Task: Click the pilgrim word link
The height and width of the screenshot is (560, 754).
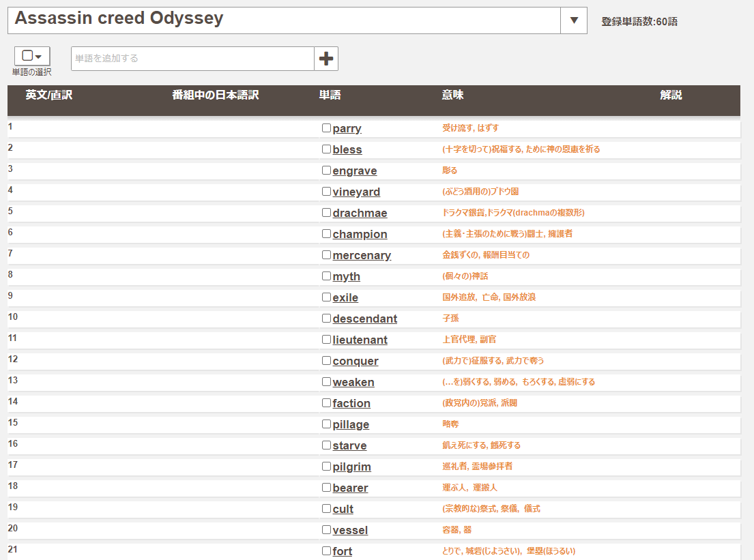Action: tap(352, 467)
